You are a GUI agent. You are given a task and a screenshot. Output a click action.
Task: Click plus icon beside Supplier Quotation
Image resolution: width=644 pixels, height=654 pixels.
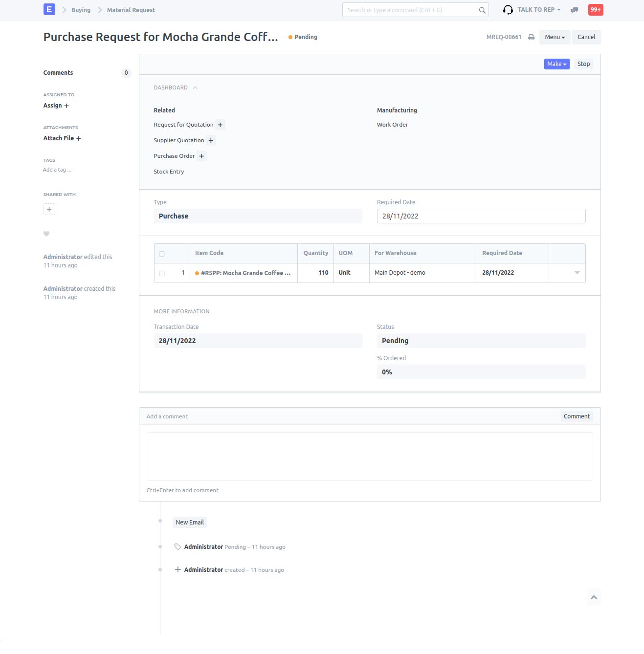(211, 141)
